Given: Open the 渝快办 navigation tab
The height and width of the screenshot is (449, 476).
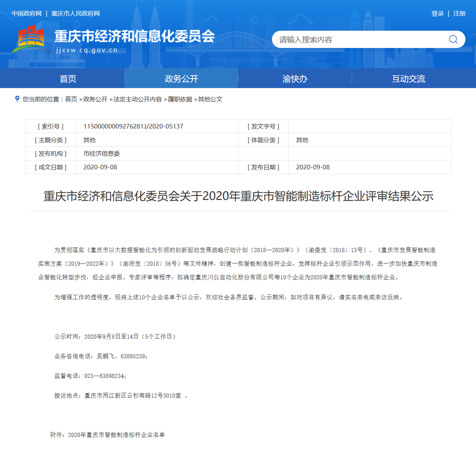Looking at the screenshot, I should [295, 79].
